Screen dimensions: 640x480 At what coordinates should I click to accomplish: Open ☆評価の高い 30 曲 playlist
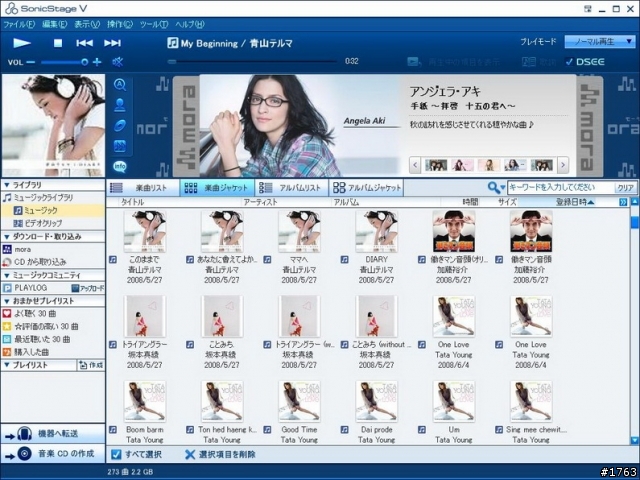(53, 327)
